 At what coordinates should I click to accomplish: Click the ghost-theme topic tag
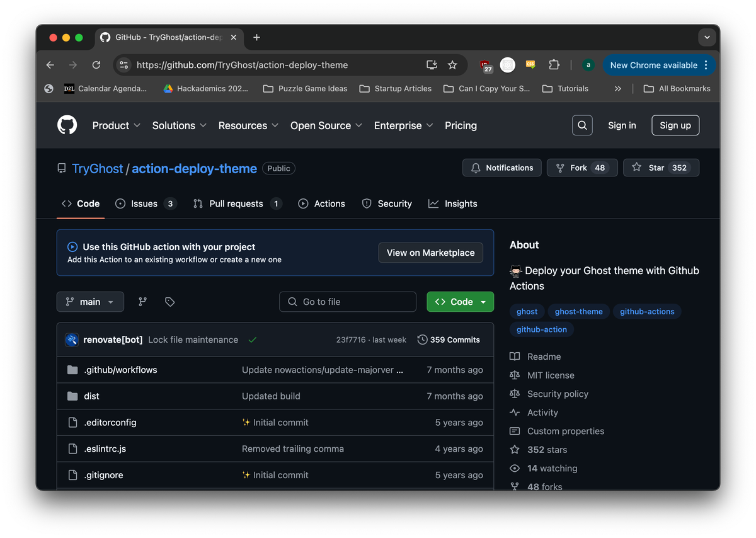579,312
